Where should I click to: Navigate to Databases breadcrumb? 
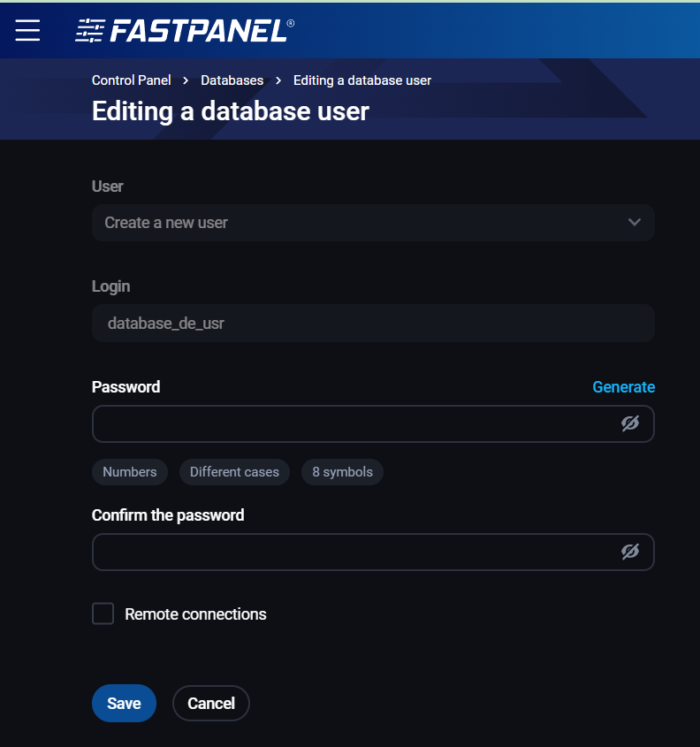232,80
